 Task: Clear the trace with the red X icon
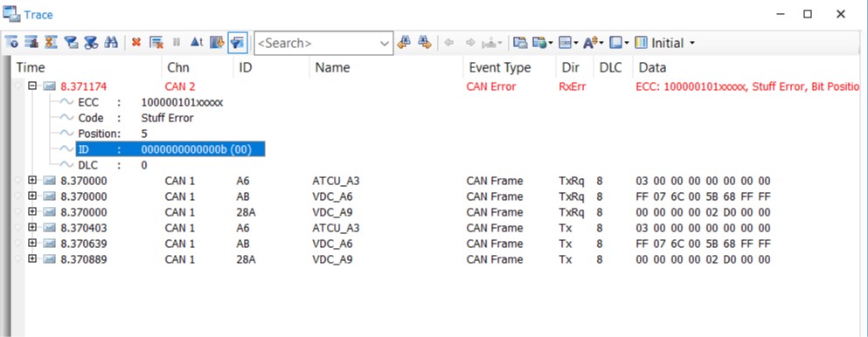[136, 43]
